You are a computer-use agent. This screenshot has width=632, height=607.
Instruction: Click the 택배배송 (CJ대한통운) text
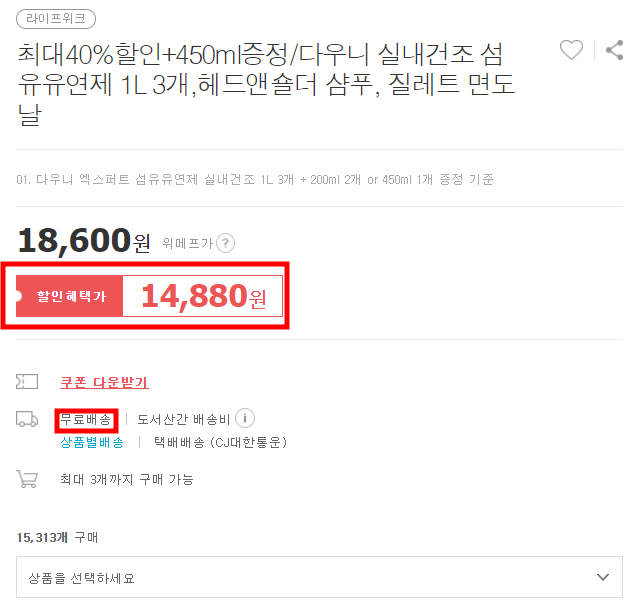point(220,443)
